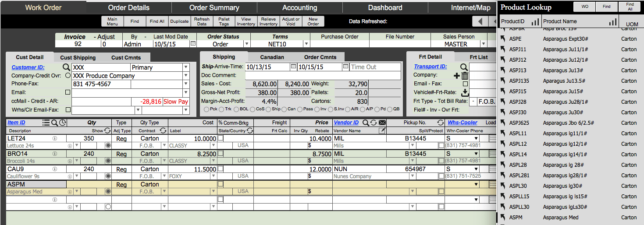Select Ship status radio button

pyautogui.click(x=269, y=109)
